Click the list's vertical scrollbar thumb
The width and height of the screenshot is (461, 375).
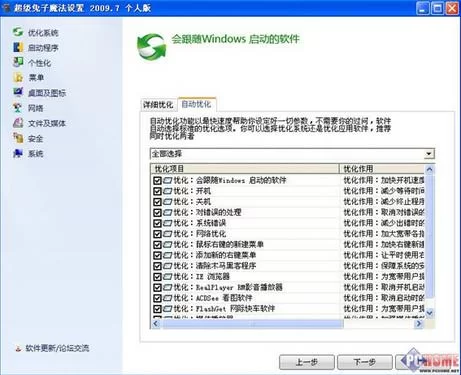point(429,236)
